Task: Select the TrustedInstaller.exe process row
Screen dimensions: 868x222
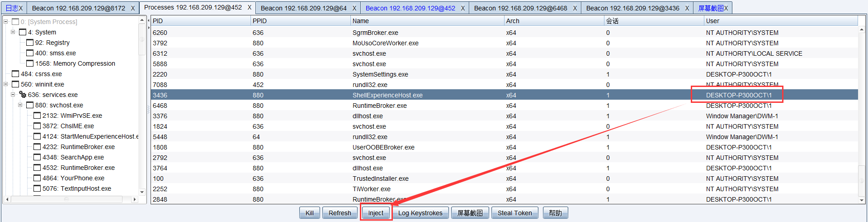Action: 504,179
